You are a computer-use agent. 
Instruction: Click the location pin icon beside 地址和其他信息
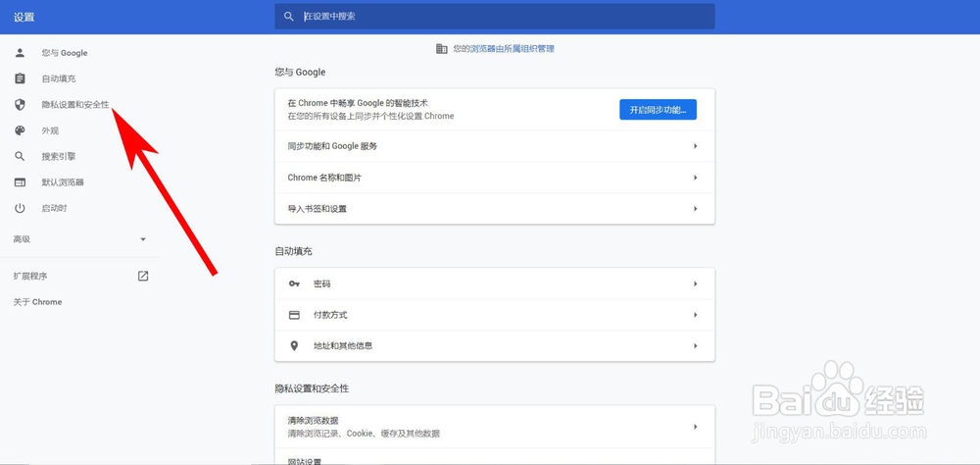(294, 345)
